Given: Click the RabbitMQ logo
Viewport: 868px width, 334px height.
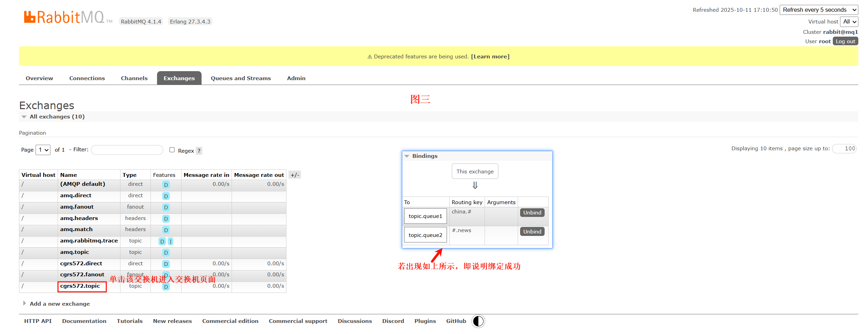Looking at the screenshot, I should (68, 17).
